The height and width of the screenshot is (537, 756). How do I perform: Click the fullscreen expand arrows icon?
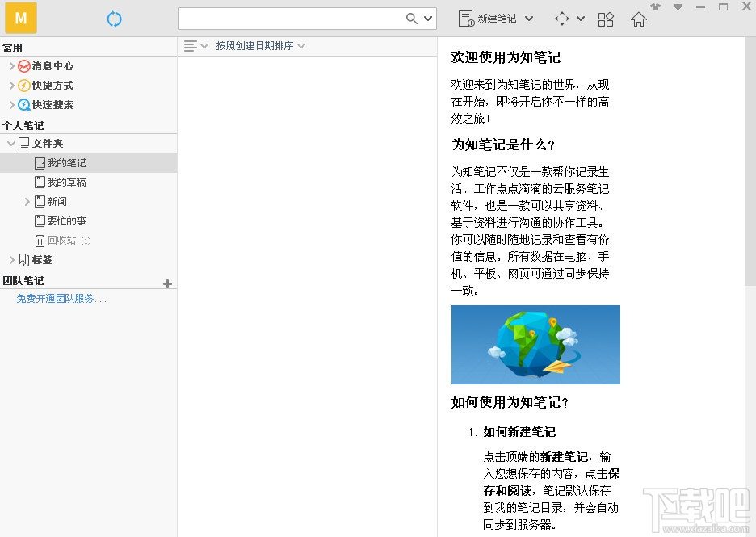click(561, 19)
